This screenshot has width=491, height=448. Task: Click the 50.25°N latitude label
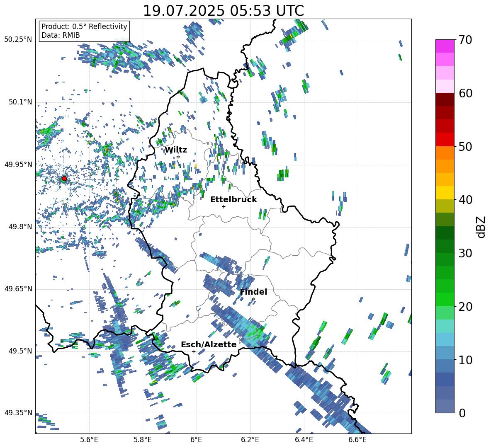18,40
